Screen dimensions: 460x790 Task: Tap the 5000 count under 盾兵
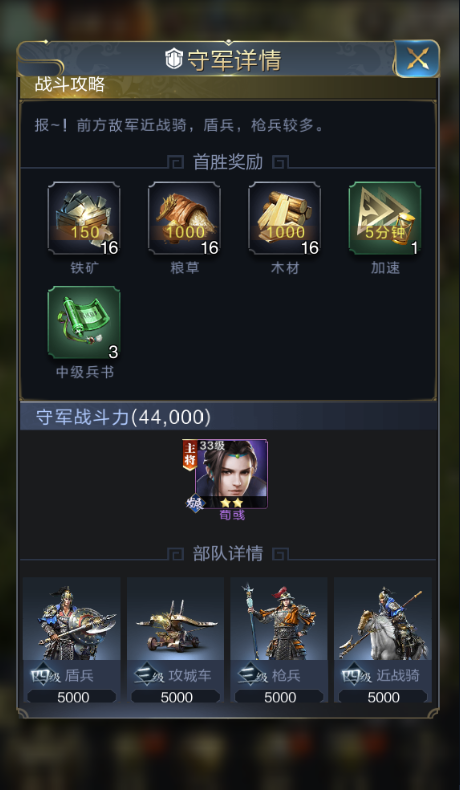tap(72, 697)
